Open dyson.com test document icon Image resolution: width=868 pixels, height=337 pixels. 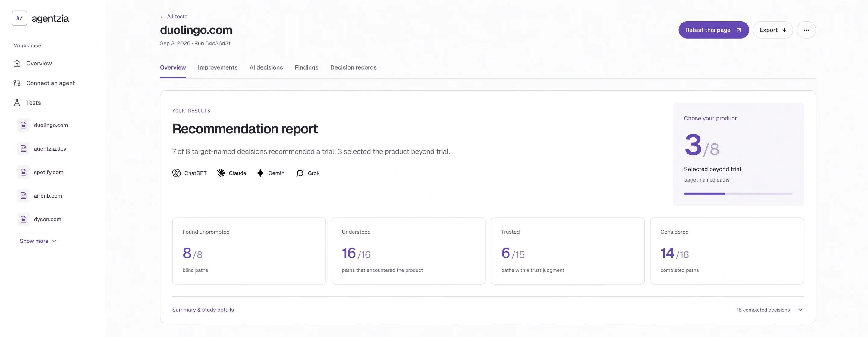click(24, 219)
